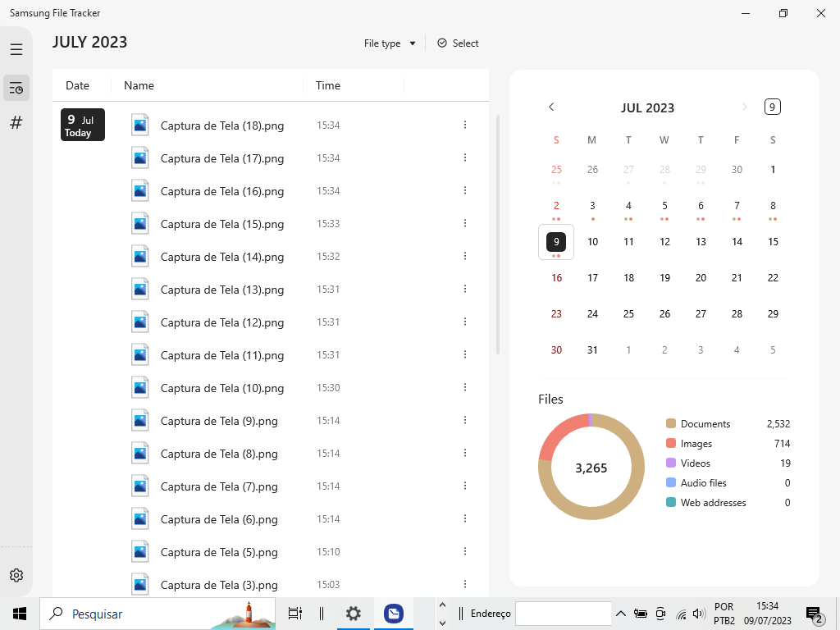
Task: Open the timeline view in sidebar
Action: [16, 88]
